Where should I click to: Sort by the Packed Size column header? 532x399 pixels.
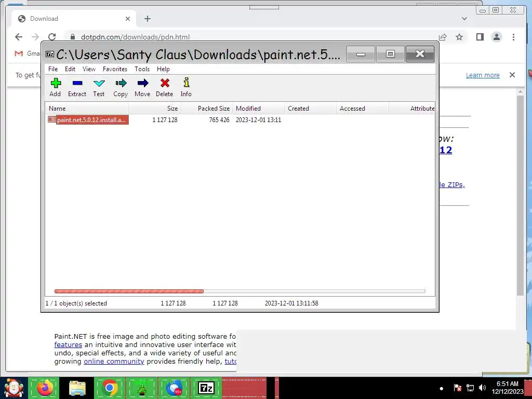click(207, 109)
